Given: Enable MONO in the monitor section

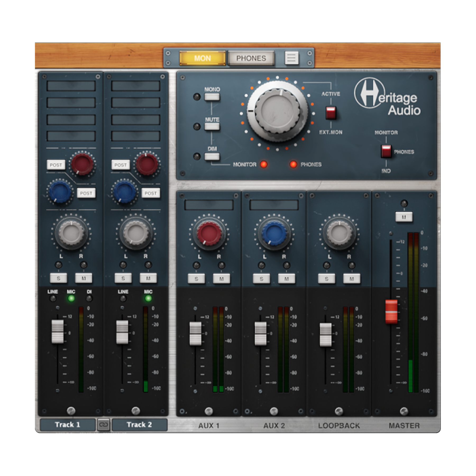Looking at the screenshot, I should coord(212,97).
